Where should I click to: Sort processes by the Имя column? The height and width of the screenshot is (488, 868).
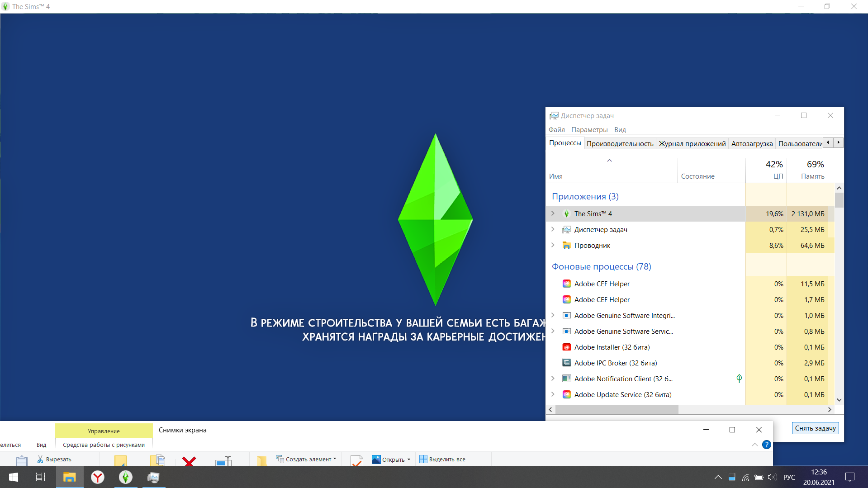click(x=612, y=170)
